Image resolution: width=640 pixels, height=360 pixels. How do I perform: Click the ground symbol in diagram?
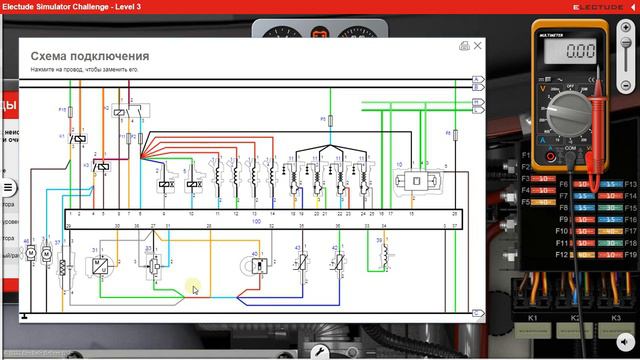pyautogui.click(x=24, y=316)
